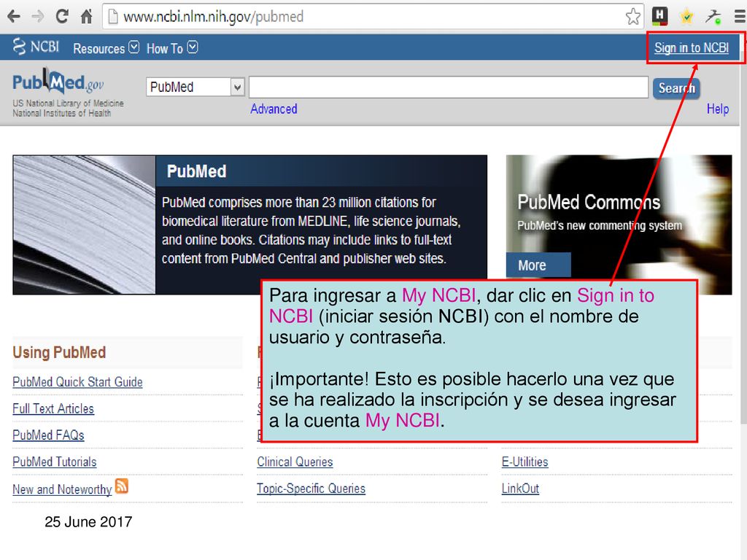The width and height of the screenshot is (747, 560).
Task: Open the PubMed FAQs link
Action: (49, 435)
